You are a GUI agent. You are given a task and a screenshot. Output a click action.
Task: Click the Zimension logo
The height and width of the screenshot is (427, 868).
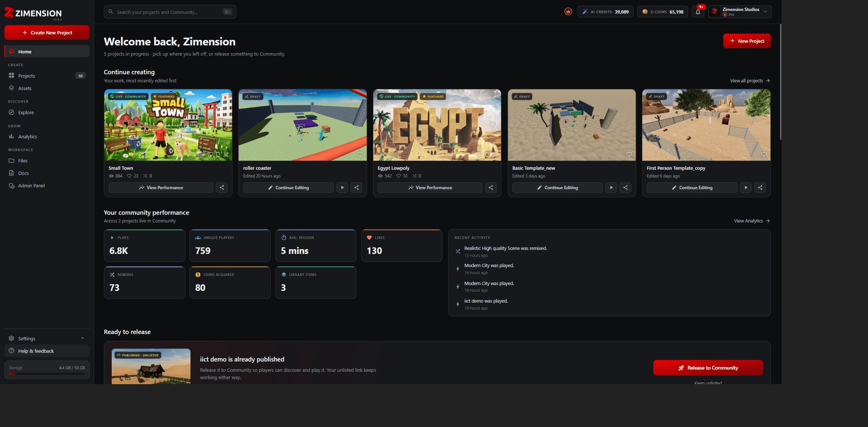(33, 13)
